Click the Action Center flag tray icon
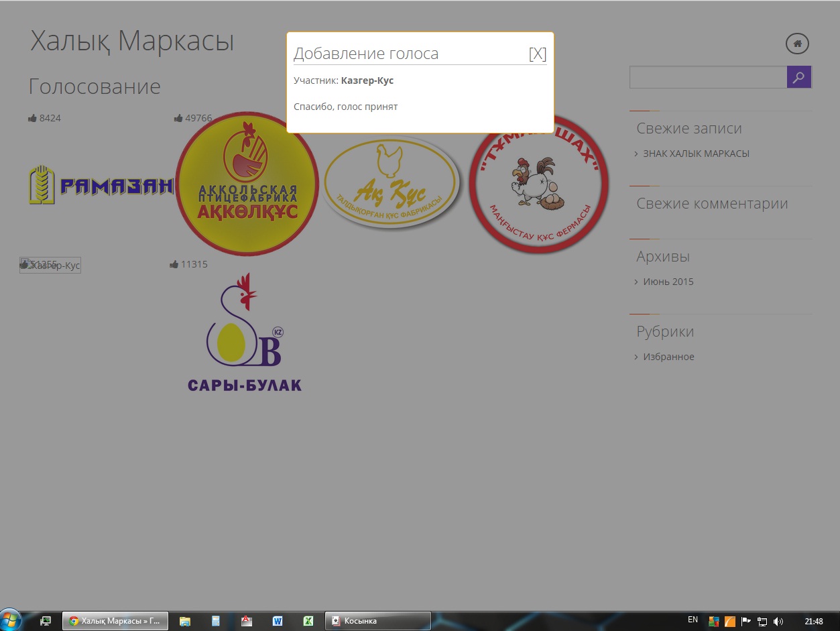Viewport: 840px width, 631px height. pos(745,622)
